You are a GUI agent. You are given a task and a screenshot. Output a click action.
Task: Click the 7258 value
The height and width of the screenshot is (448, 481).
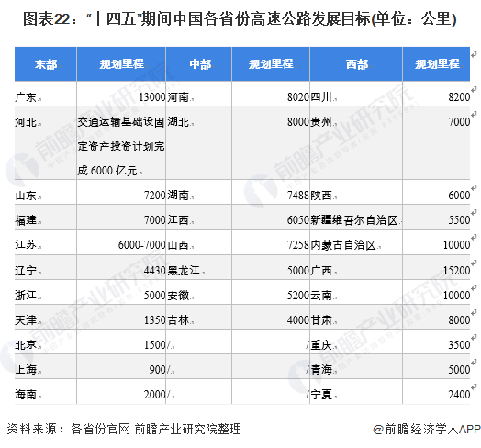pyautogui.click(x=297, y=245)
